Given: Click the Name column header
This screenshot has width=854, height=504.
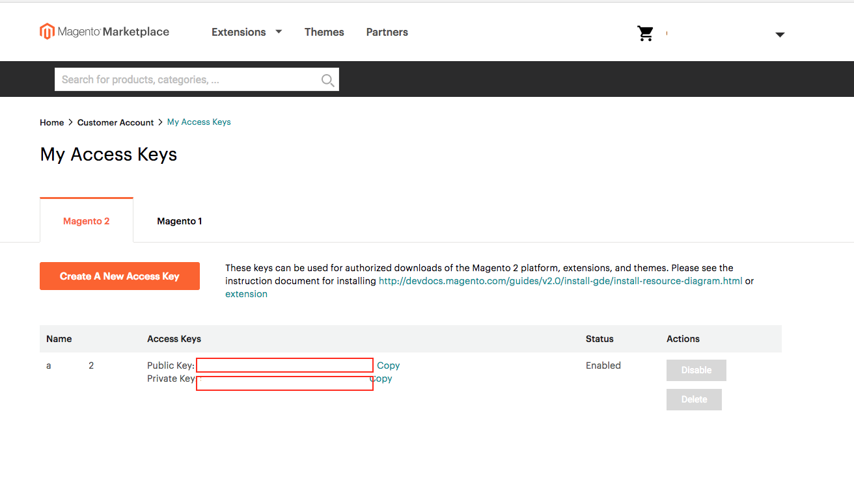Looking at the screenshot, I should click(59, 339).
